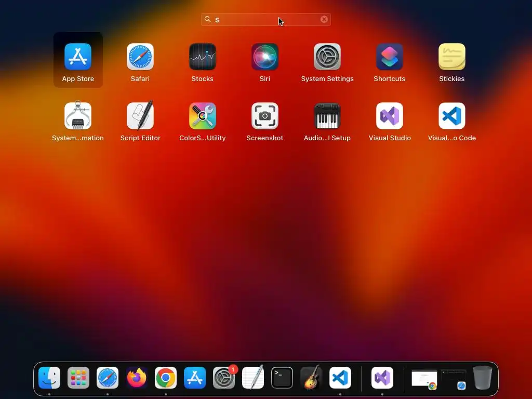This screenshot has height=399, width=532.
Task: Restore the minimized Chrome window in Dock
Action: (424, 379)
